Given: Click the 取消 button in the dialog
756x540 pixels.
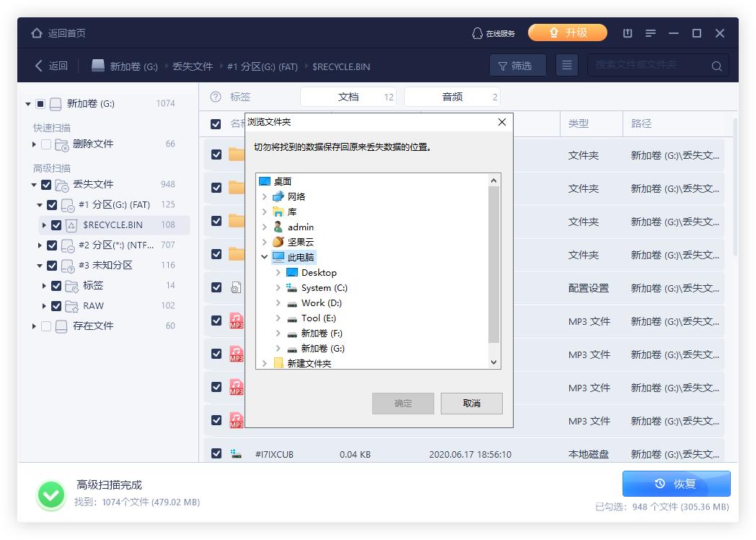Looking at the screenshot, I should point(471,404).
